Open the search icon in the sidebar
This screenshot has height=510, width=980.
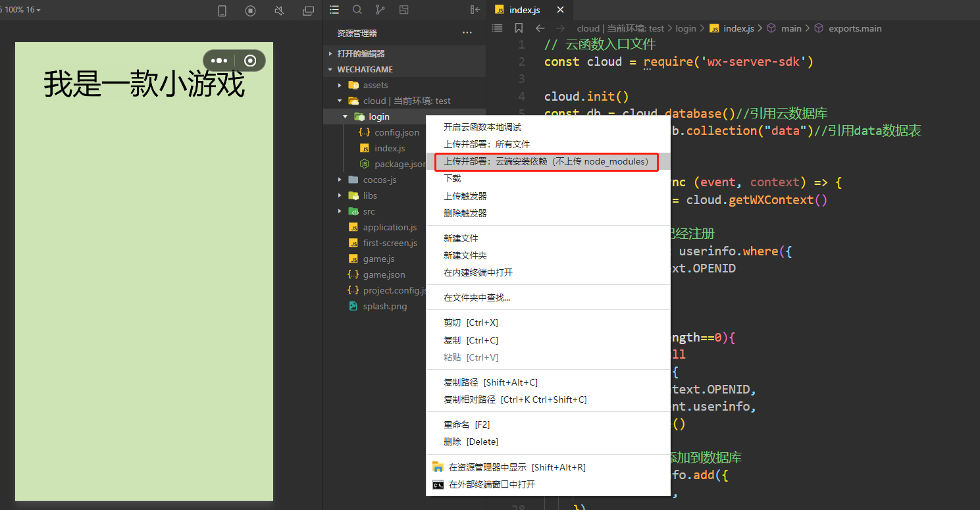pyautogui.click(x=357, y=10)
